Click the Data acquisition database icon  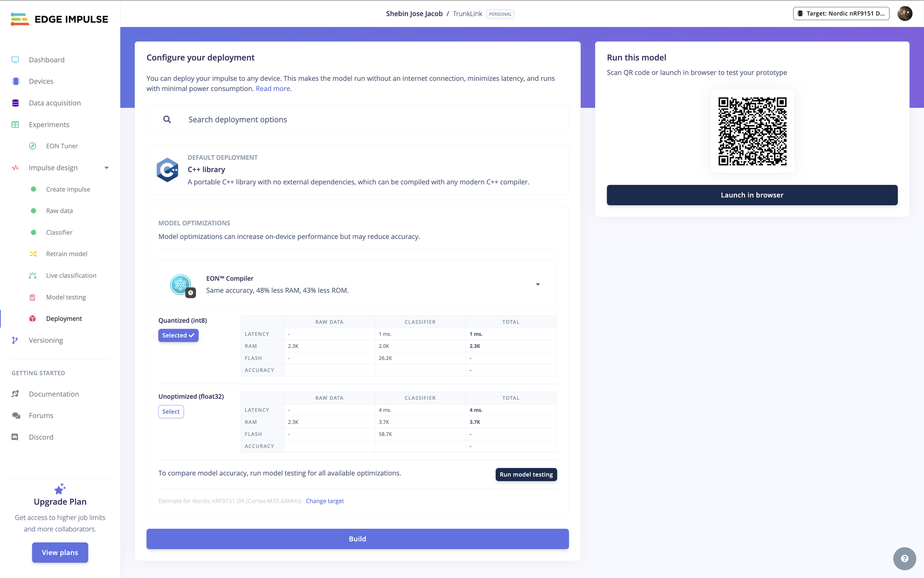pyautogui.click(x=15, y=103)
